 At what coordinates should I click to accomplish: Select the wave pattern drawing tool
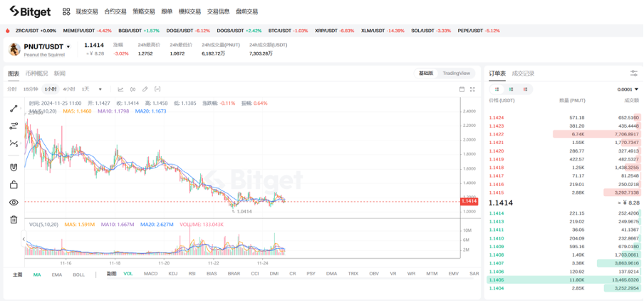(14, 143)
